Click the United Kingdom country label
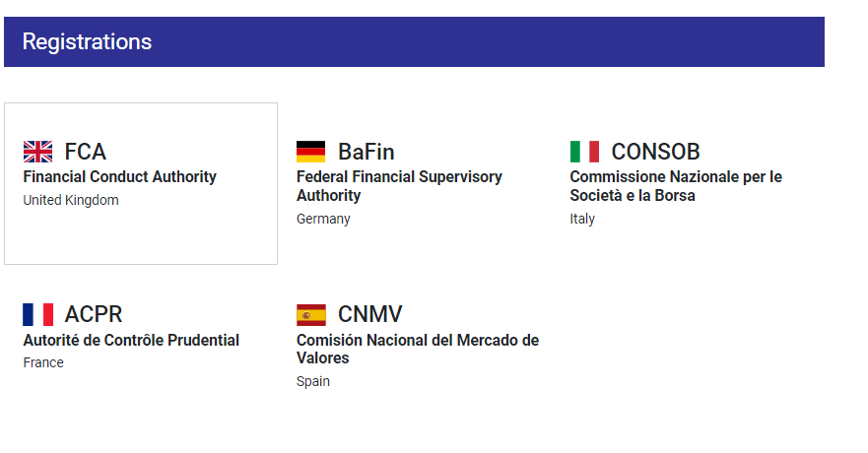 point(71,200)
